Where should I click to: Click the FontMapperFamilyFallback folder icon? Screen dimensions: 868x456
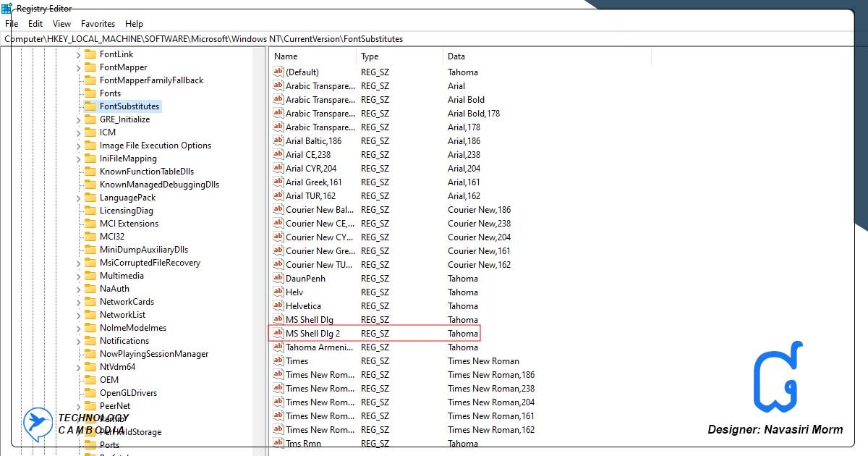tap(90, 80)
